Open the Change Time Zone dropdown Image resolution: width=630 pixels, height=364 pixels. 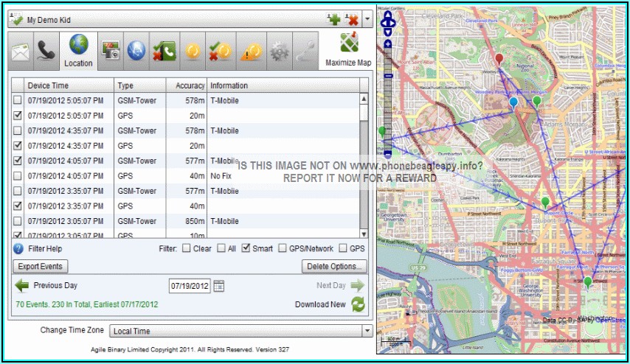click(x=367, y=332)
